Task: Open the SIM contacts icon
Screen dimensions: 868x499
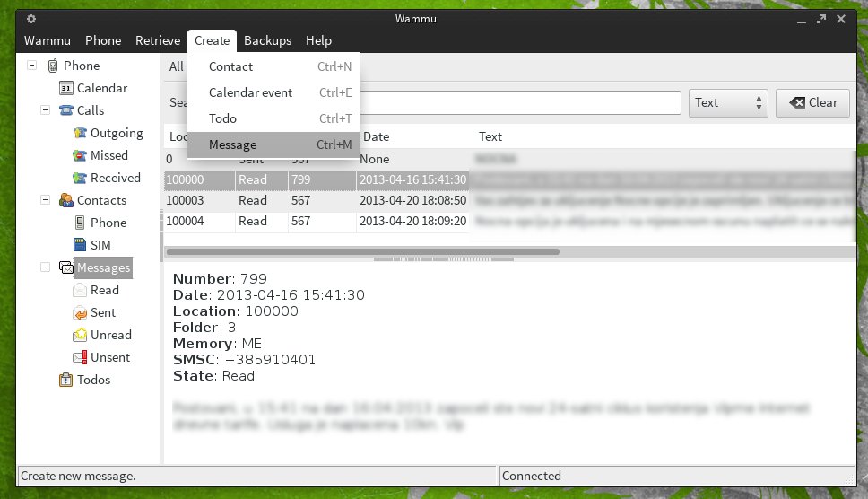Action: point(80,245)
